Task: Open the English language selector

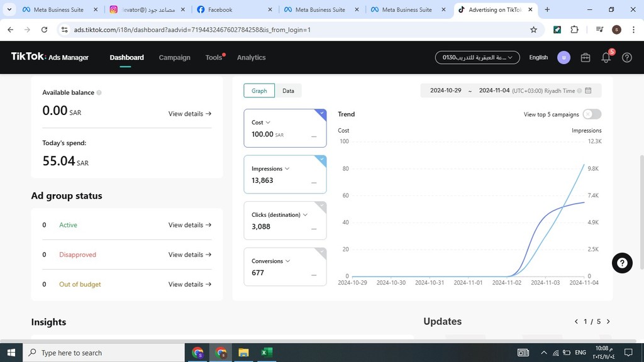Action: coord(538,57)
